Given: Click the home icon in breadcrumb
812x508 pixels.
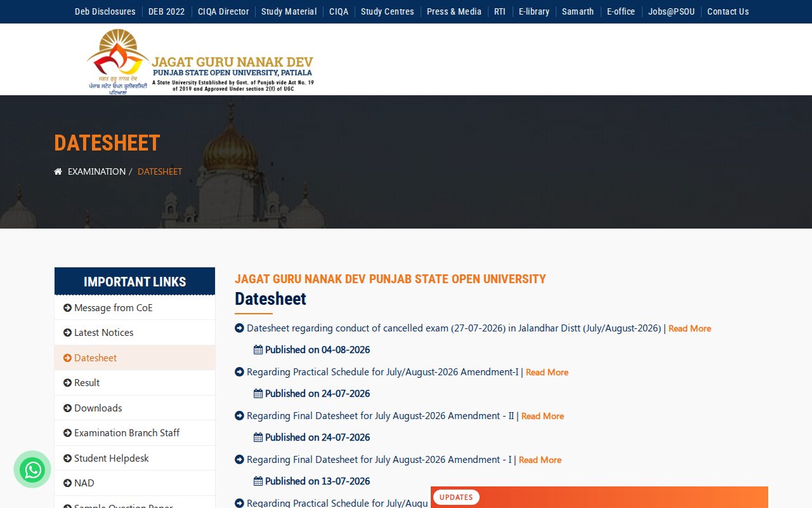Looking at the screenshot, I should (58, 171).
